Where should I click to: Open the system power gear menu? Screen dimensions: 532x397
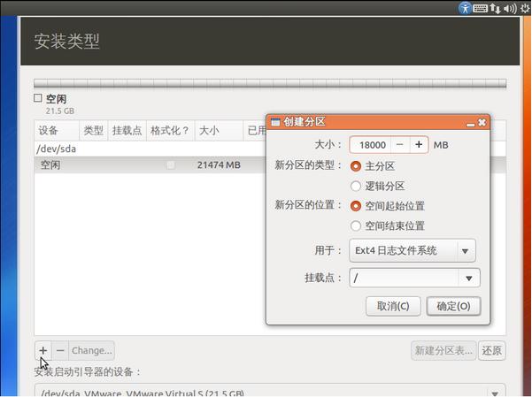(525, 8)
